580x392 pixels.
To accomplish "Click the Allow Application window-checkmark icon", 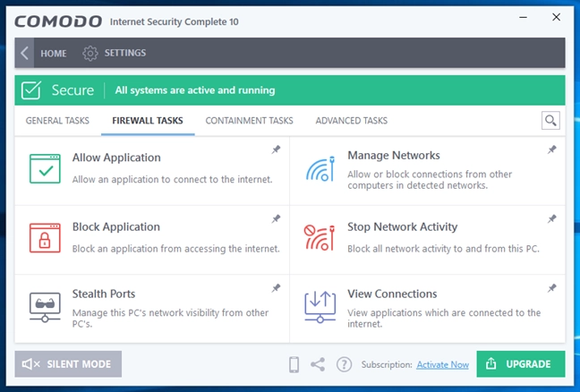I will (45, 169).
